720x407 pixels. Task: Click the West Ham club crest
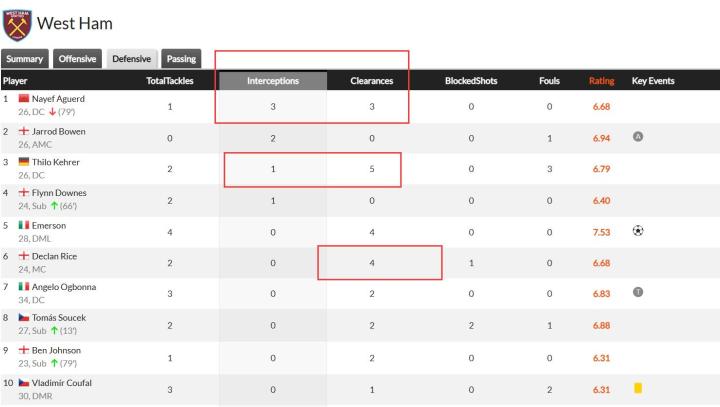coord(17,23)
